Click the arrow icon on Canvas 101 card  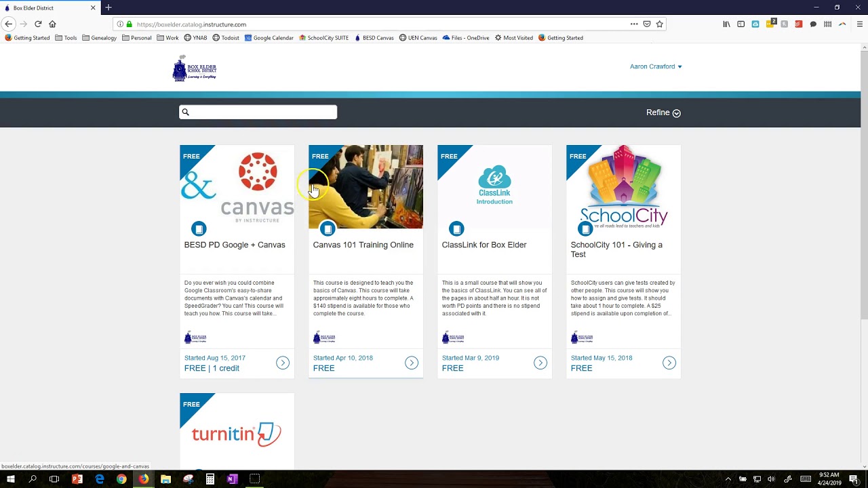point(412,363)
